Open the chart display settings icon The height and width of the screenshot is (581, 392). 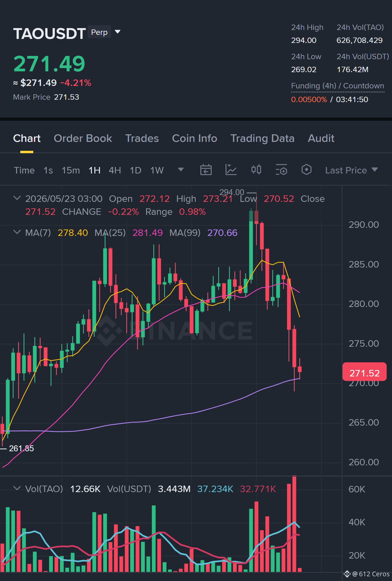[281, 170]
